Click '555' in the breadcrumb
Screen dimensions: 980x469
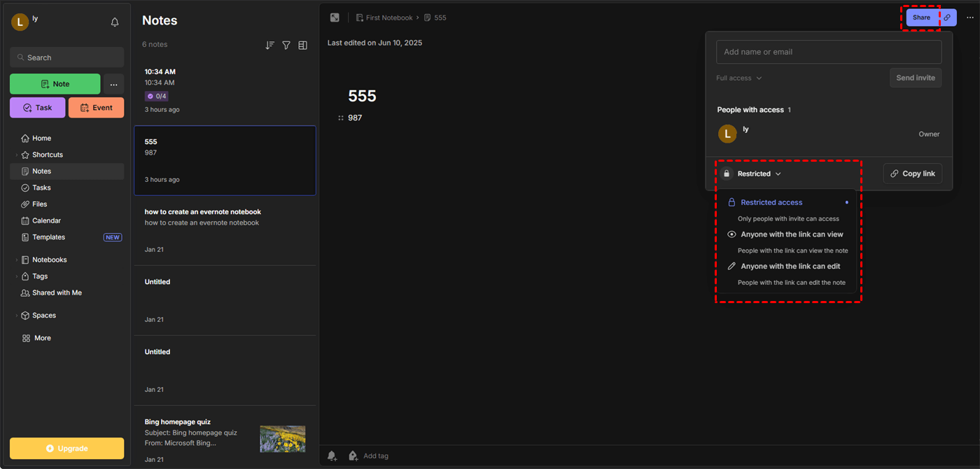point(440,17)
